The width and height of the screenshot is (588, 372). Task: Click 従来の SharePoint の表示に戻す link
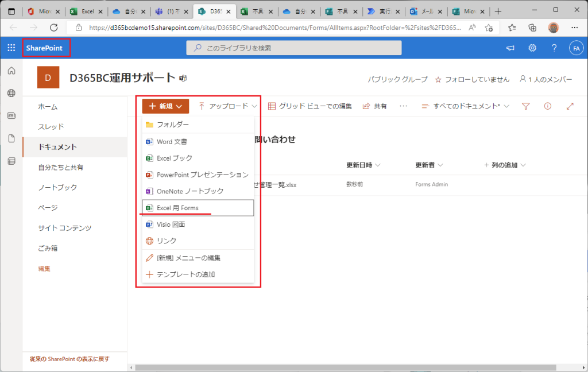69,359
